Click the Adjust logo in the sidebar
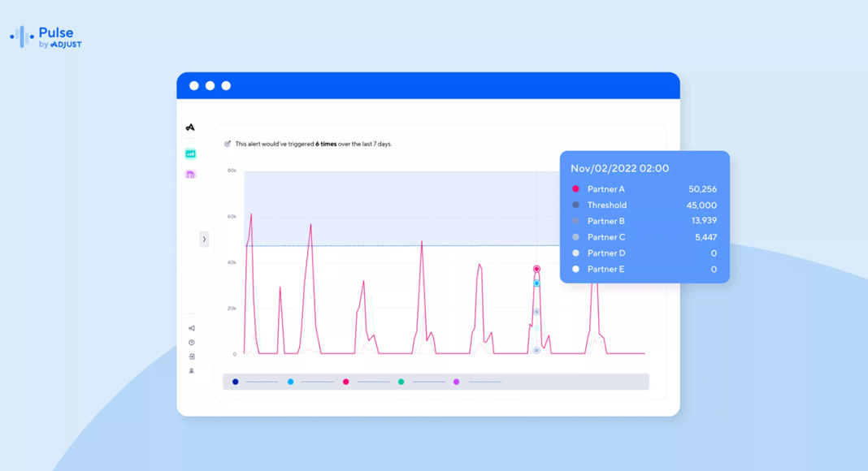This screenshot has width=868, height=471. (190, 127)
